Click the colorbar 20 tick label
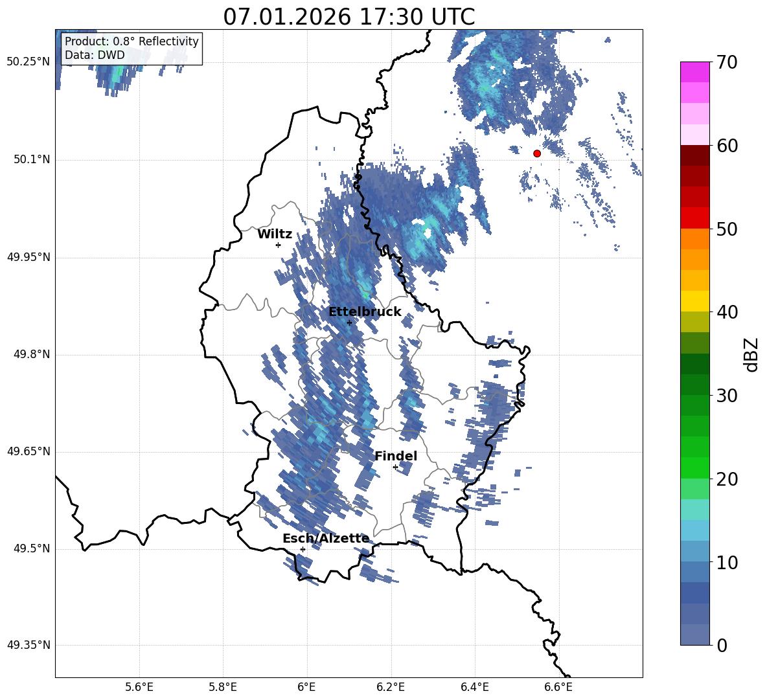This screenshot has height=700, width=767. (x=727, y=479)
